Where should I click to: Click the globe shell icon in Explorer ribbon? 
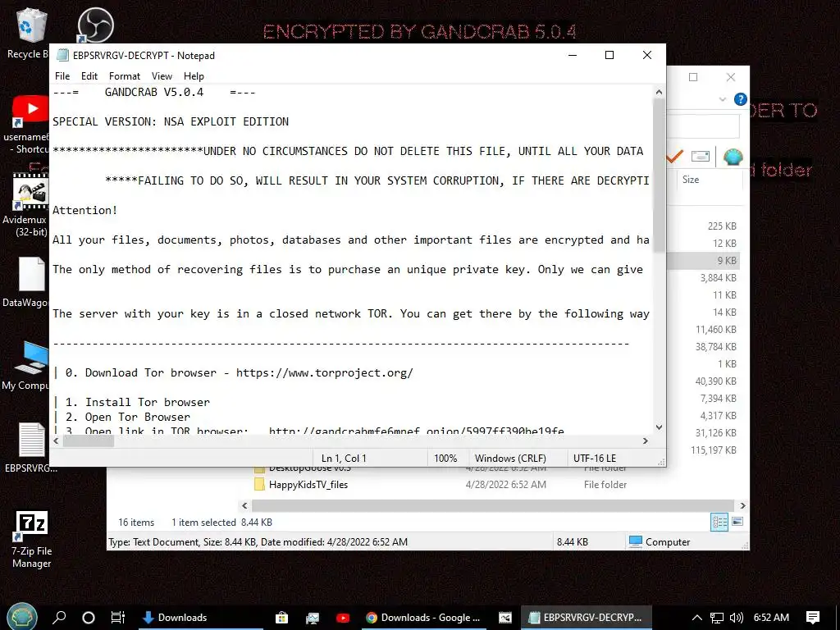[x=733, y=157]
